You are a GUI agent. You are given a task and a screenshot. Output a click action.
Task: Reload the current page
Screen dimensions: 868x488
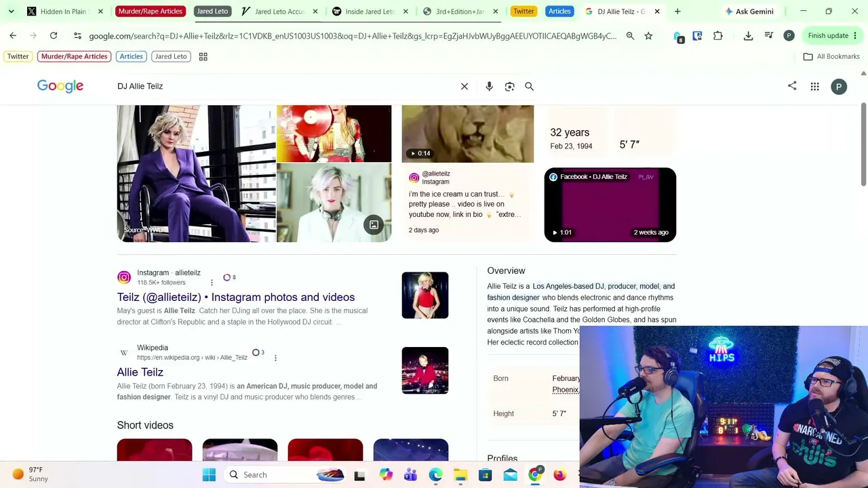pyautogui.click(x=54, y=35)
